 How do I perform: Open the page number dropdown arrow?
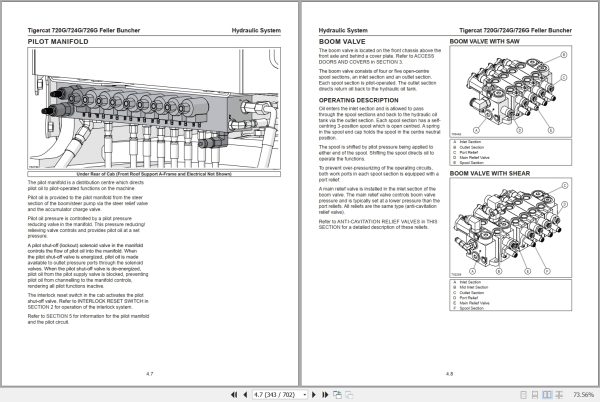point(305,394)
